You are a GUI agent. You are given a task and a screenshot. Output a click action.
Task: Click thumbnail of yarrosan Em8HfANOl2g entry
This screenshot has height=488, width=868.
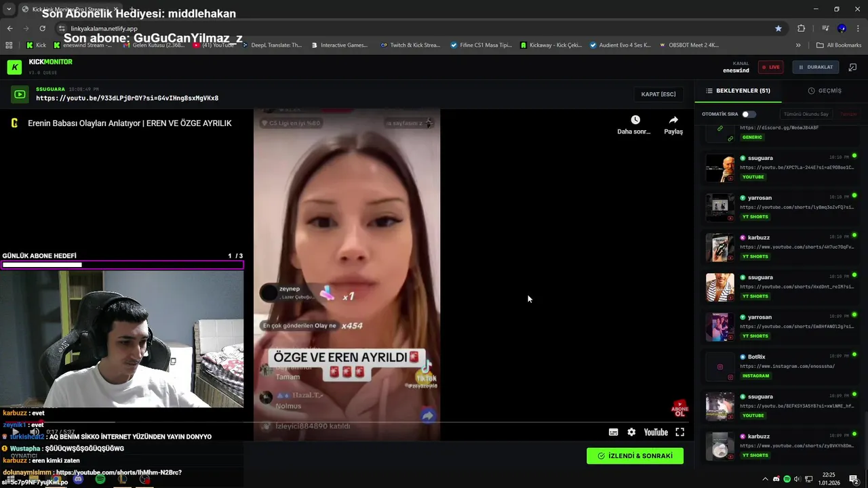click(x=719, y=327)
